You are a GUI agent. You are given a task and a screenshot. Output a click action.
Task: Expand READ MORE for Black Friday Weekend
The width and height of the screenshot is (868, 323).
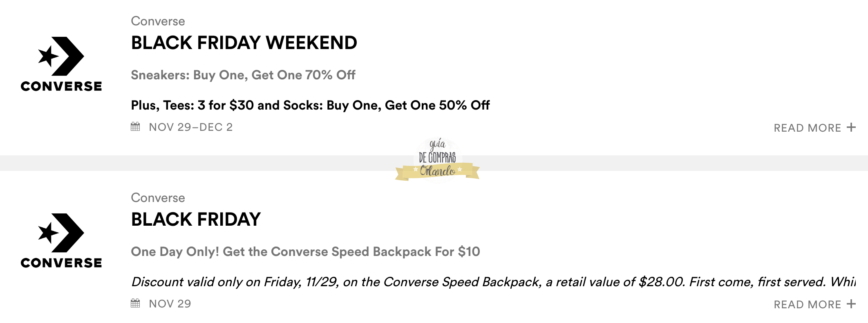pyautogui.click(x=807, y=128)
